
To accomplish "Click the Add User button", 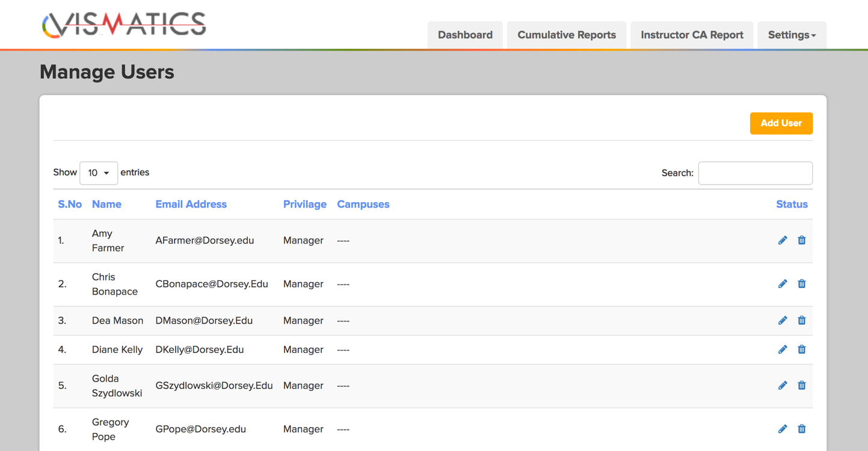I will (781, 123).
